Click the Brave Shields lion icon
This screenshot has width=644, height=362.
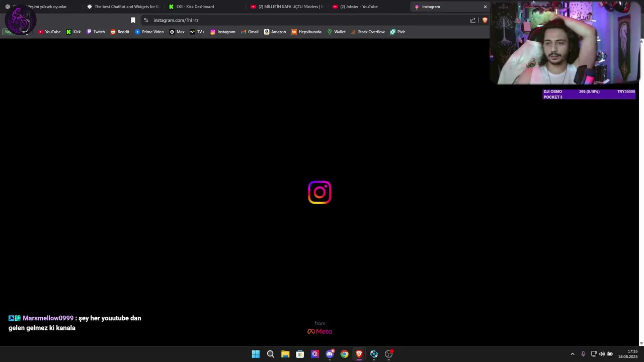click(x=485, y=20)
